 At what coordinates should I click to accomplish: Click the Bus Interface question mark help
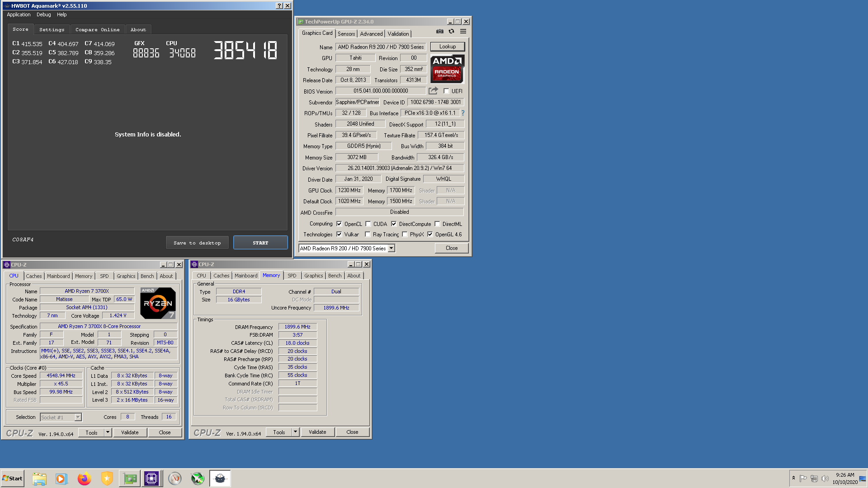pyautogui.click(x=463, y=113)
